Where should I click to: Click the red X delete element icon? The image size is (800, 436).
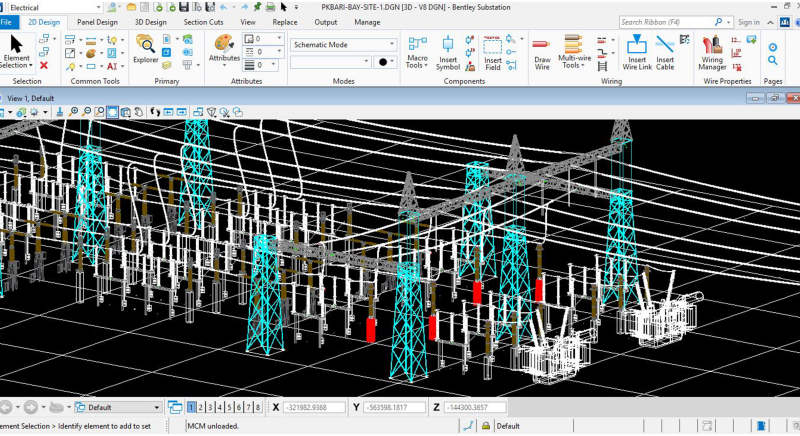click(44, 66)
